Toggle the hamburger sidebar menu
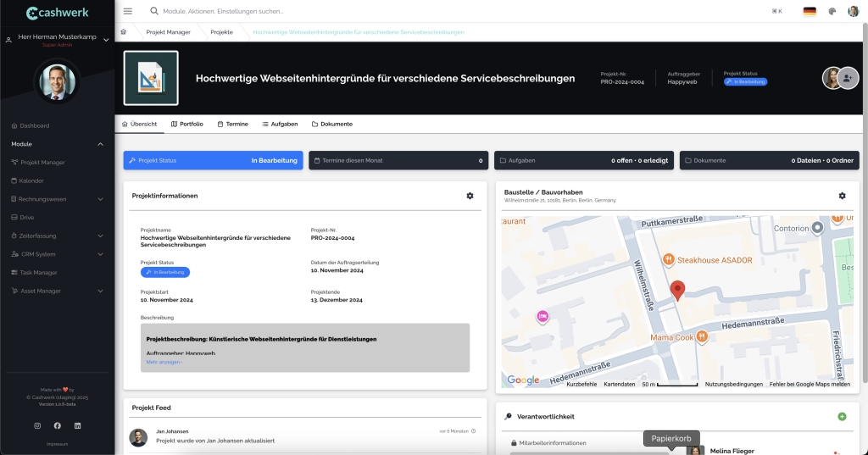The image size is (868, 455). (x=128, y=11)
